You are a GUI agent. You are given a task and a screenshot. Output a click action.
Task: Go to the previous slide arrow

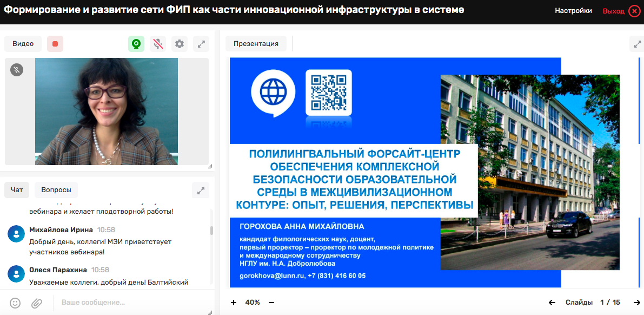(x=552, y=303)
